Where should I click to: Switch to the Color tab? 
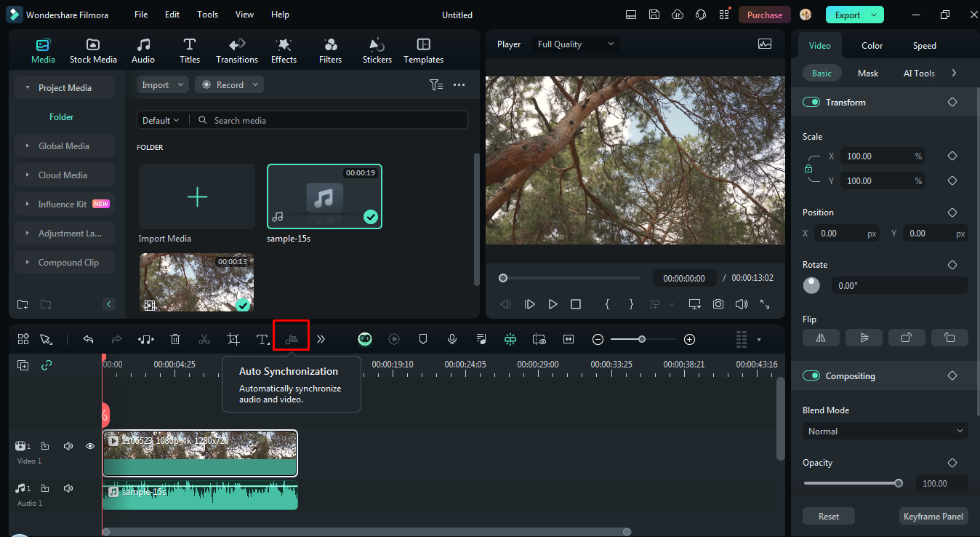click(872, 46)
